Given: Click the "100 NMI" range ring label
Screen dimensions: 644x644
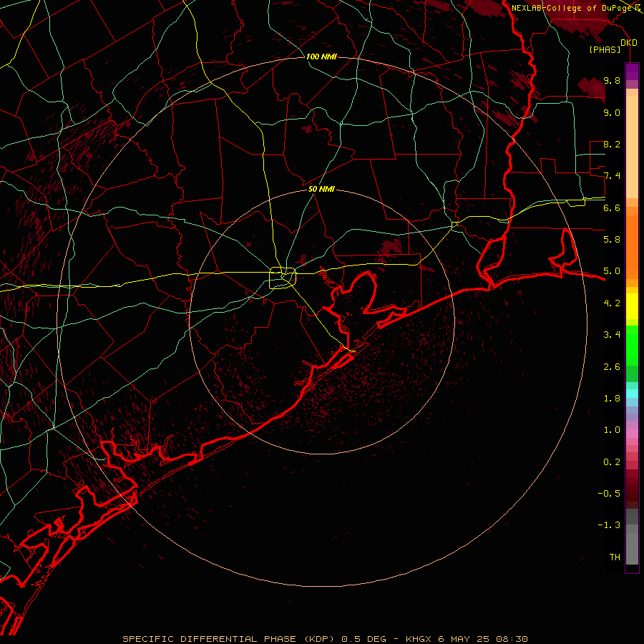Looking at the screenshot, I should tap(321, 57).
